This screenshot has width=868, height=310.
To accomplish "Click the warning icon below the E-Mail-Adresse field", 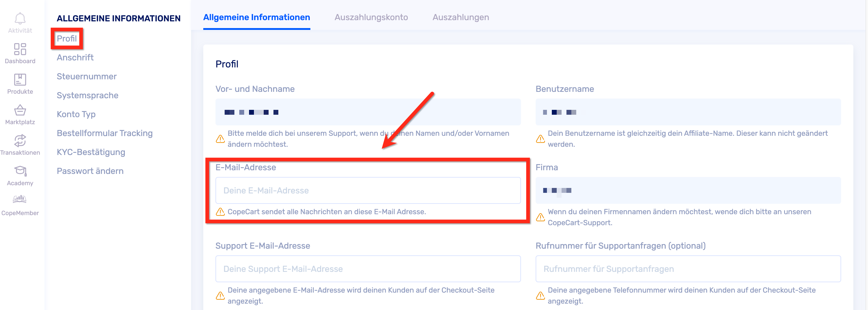I will [220, 212].
